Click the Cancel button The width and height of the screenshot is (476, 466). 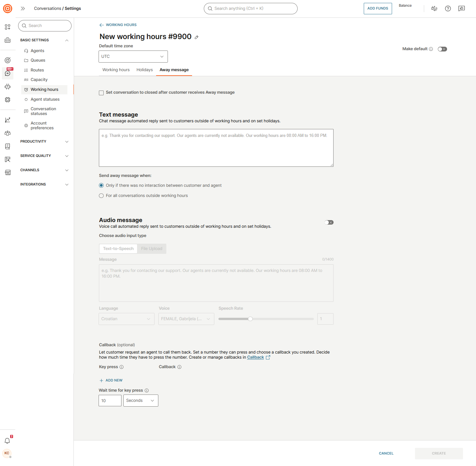[386, 453]
